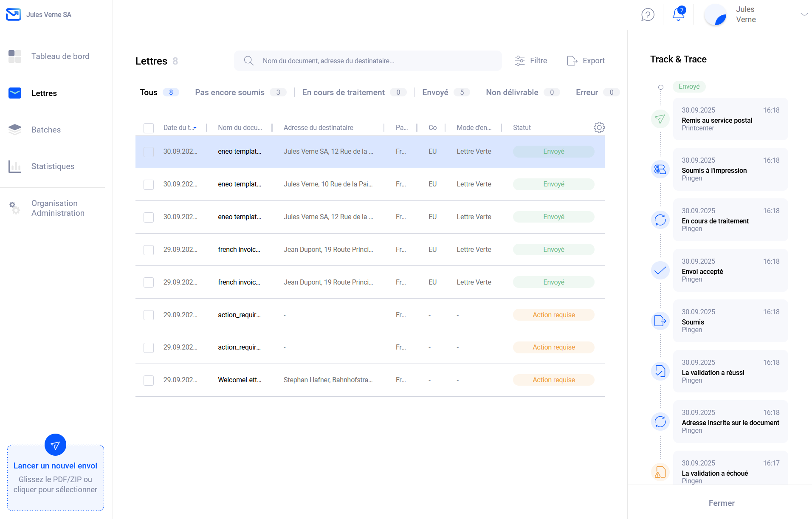Click the Export document icon
The height and width of the screenshot is (519, 812).
(572, 61)
